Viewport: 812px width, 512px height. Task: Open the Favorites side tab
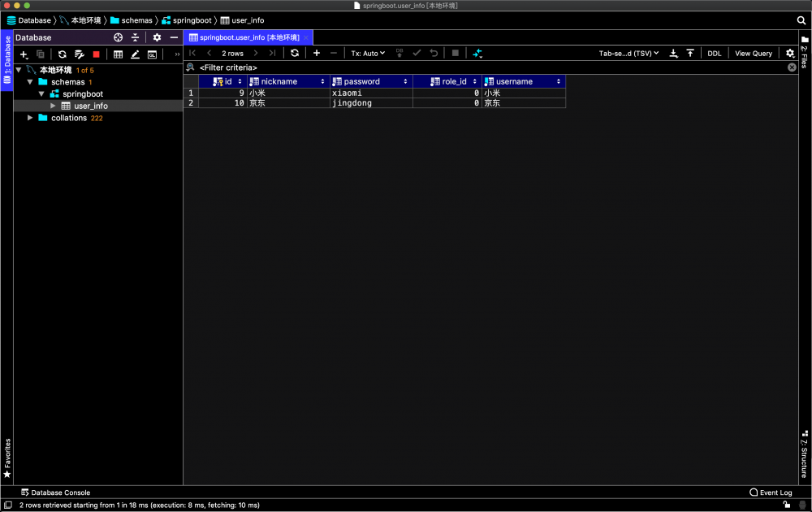pos(7,458)
